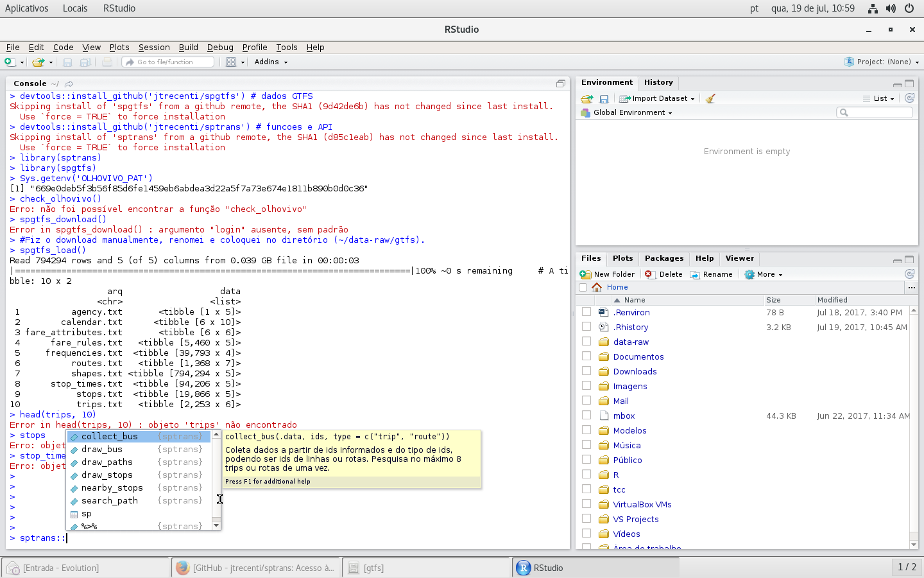Select draw_stops in the autocomplete list
This screenshot has height=578, width=924.
tap(139, 475)
